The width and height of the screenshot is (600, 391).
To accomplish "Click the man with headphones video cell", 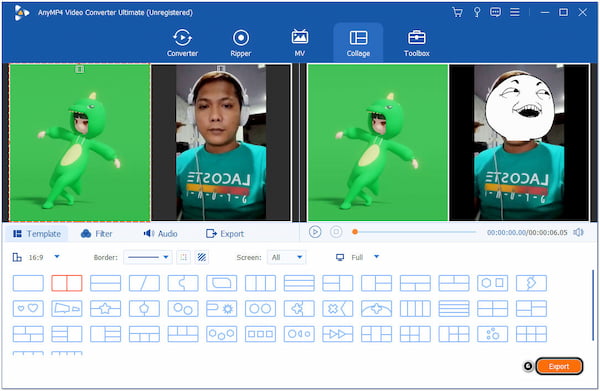I will [x=221, y=142].
